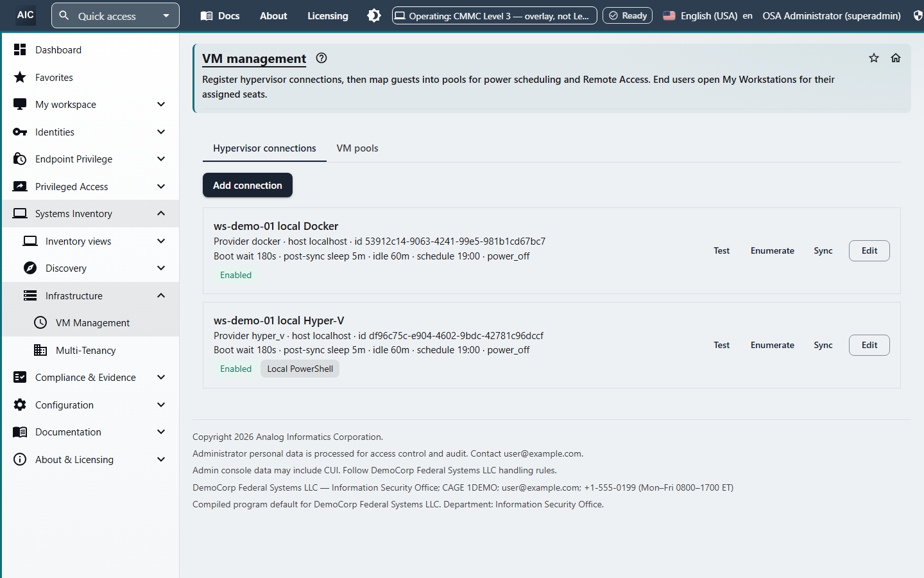Image resolution: width=924 pixels, height=578 pixels.
Task: Edit the ws-demo-01 local Docker connection
Action: 869,250
